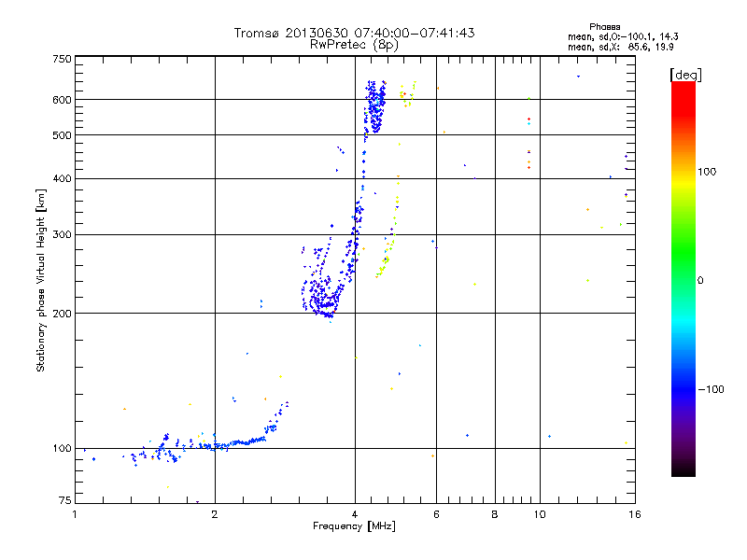Click the dense blue echo cluster near 600 km

pos(375,106)
